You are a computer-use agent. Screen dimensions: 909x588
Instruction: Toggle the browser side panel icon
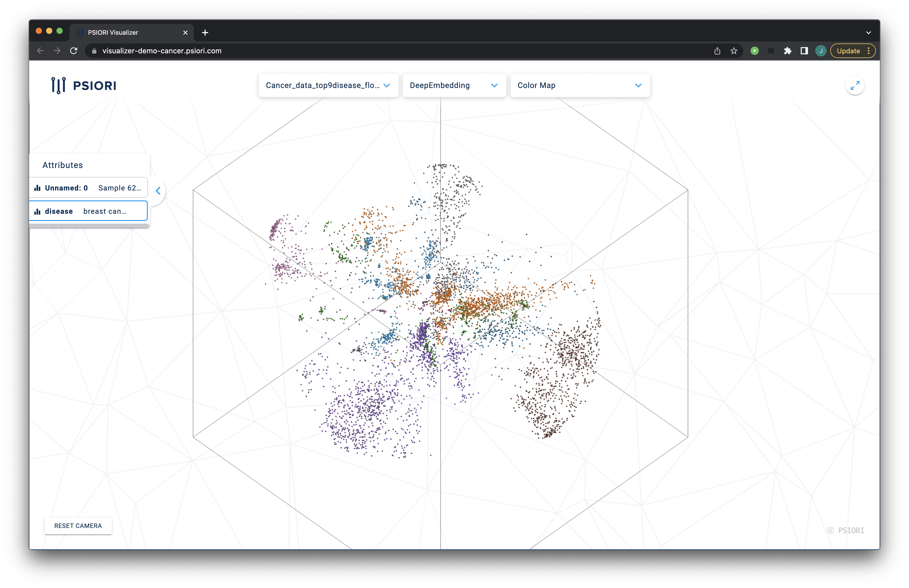[x=804, y=51]
